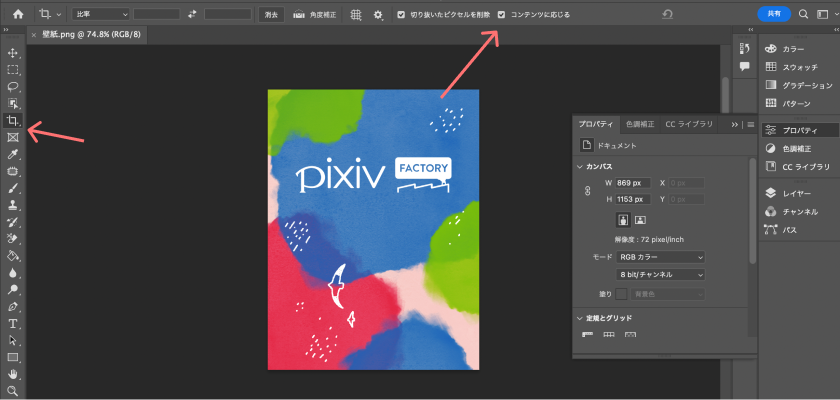The width and height of the screenshot is (840, 400).
Task: Open the チャンネル panel
Action: [x=798, y=212]
